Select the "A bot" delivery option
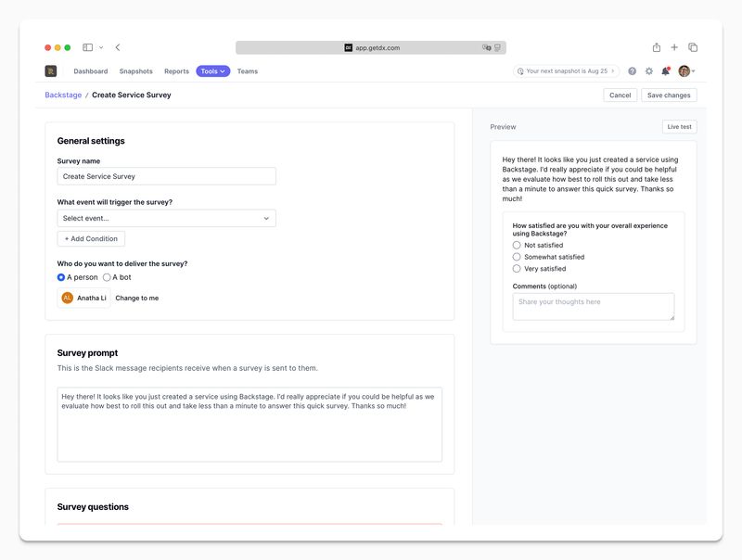 (x=107, y=277)
